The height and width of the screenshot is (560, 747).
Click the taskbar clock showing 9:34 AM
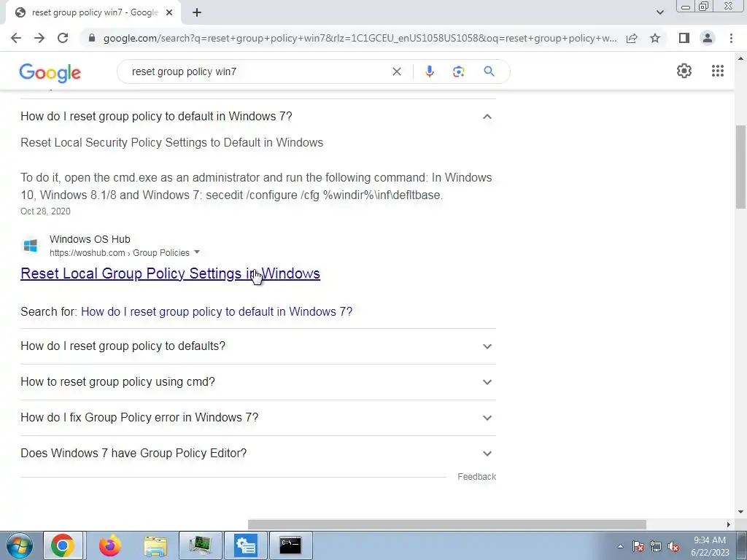tap(710, 546)
